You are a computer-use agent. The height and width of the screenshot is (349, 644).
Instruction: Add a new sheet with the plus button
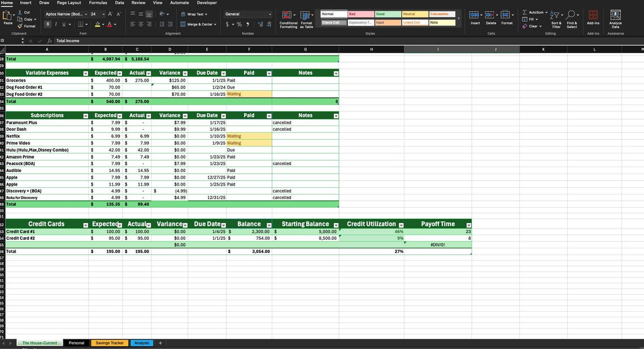tap(160, 342)
